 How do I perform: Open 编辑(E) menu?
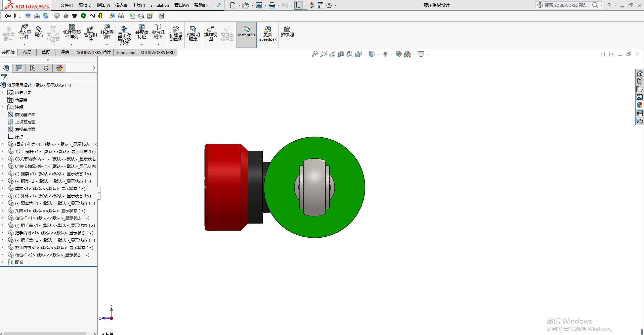click(x=85, y=5)
